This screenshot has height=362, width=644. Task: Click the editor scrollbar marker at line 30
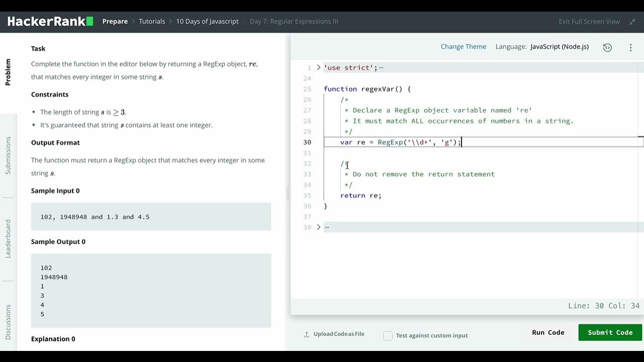pos(640,137)
